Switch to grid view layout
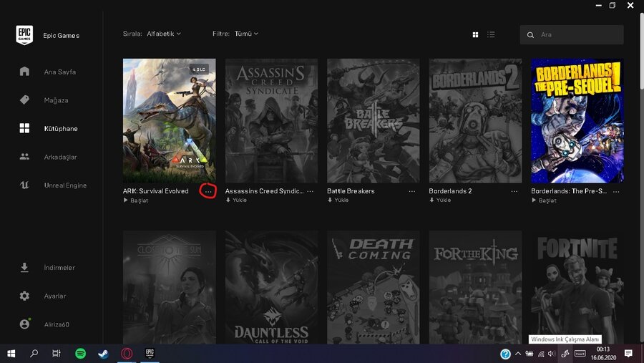 [475, 34]
